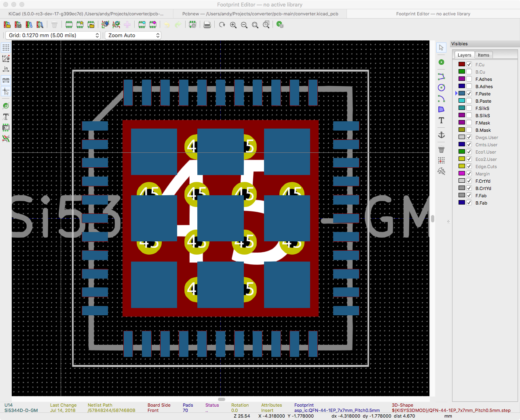Show the F.SilkS layer
Screen dimensions: 520x420
click(469, 108)
